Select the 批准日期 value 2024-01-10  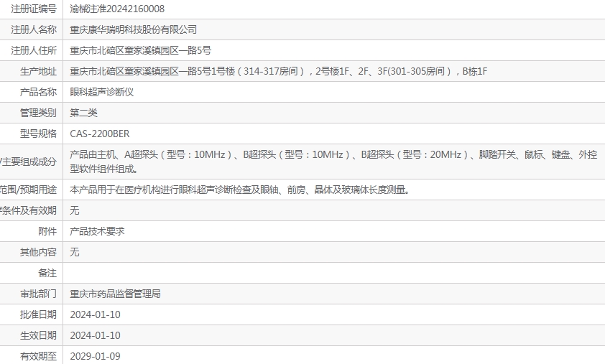(95, 314)
